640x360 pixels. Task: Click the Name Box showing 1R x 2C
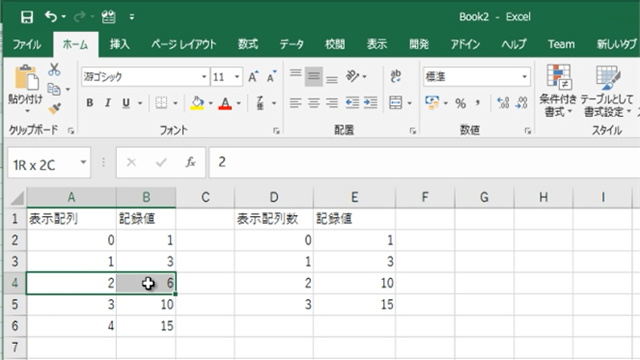point(49,163)
